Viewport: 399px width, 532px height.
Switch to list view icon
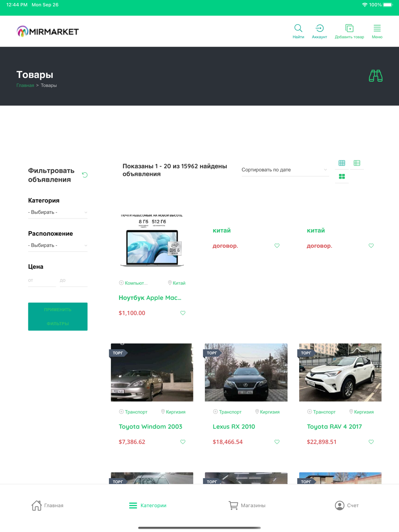[x=357, y=163]
